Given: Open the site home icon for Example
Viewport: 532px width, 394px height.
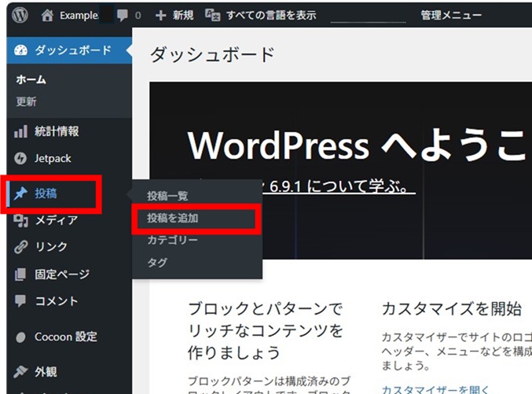Looking at the screenshot, I should (x=48, y=14).
